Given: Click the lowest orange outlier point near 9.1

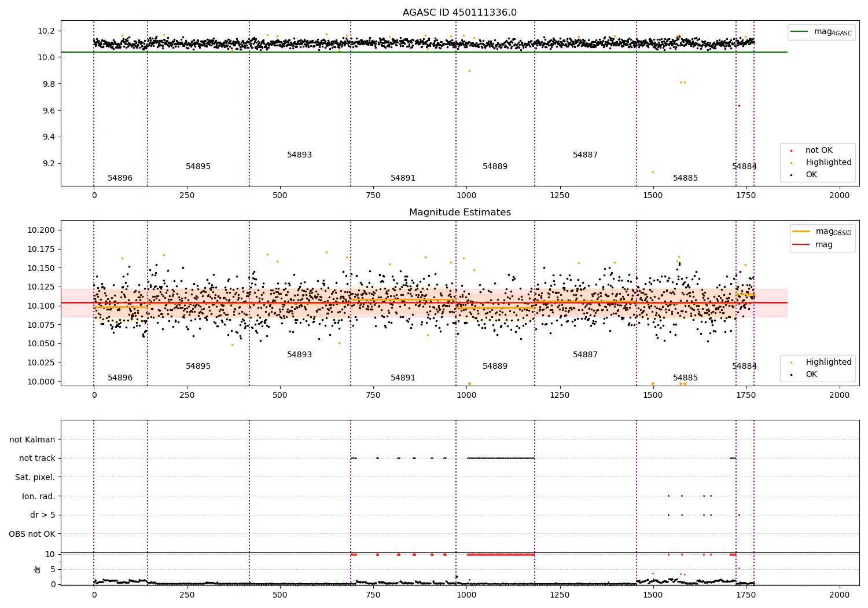Looking at the screenshot, I should click(653, 172).
